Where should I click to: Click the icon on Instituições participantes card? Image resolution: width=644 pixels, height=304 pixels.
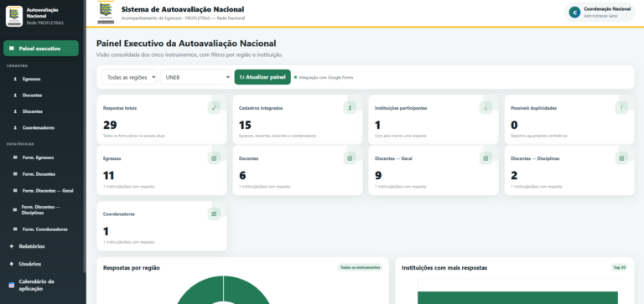pos(486,108)
